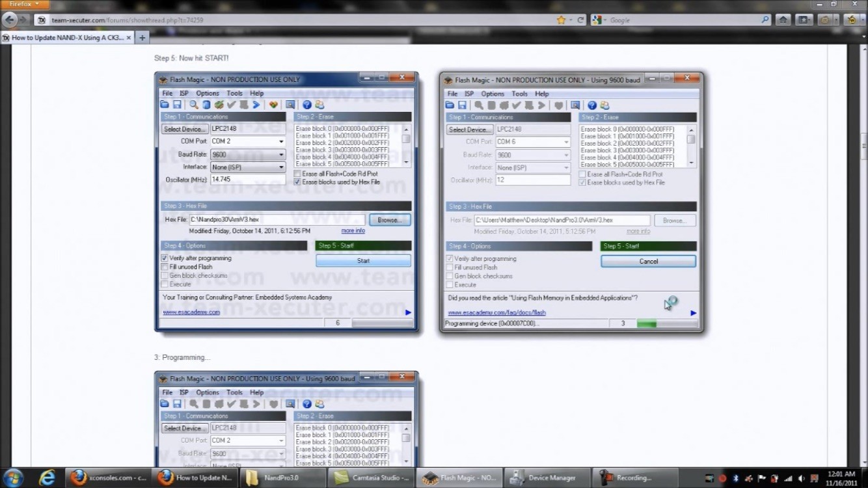868x488 pixels.
Task: Click the colored hearts icon in the Start-button window toolbar
Action: [274, 105]
